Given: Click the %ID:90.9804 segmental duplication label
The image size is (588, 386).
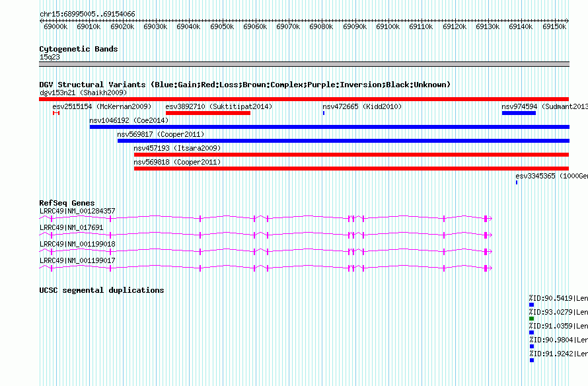Looking at the screenshot, I should (x=558, y=340).
